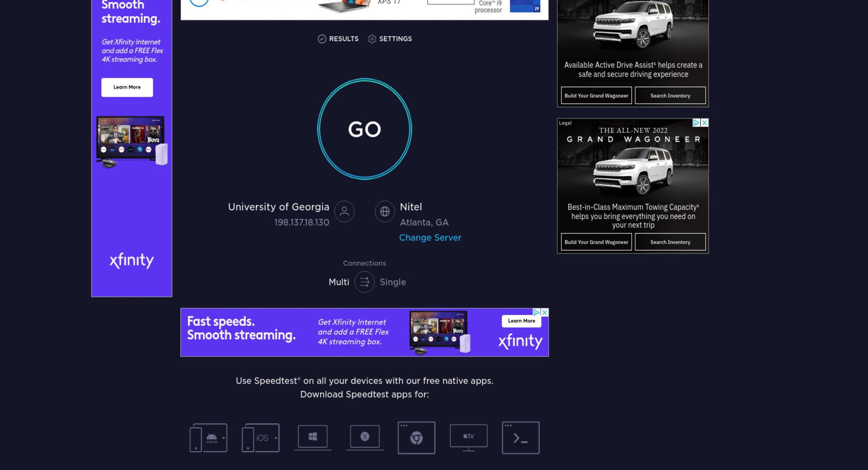Open the Android app download icon
Screen dimensions: 868x470
tap(208, 437)
